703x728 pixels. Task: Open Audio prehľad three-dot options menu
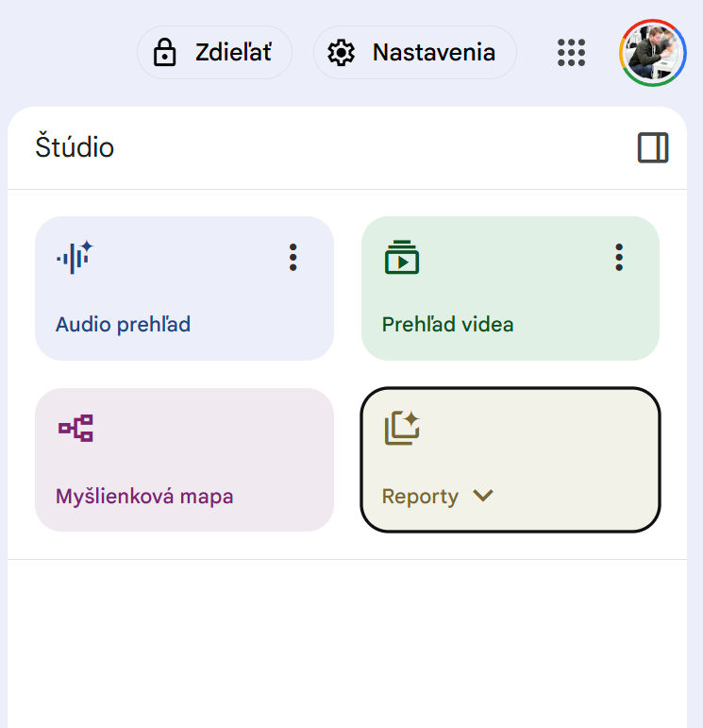point(293,257)
